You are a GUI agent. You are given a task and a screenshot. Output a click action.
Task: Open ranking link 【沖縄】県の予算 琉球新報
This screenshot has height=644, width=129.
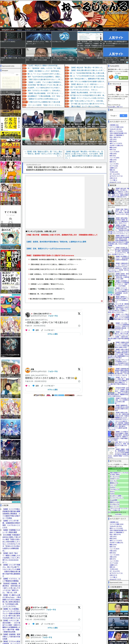pos(61,235)
